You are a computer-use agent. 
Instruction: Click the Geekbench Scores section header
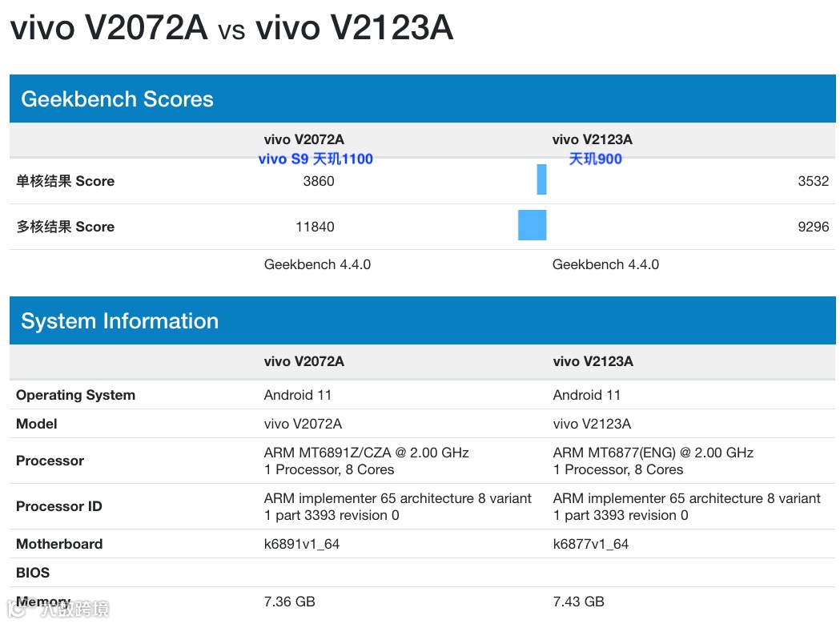(423, 99)
